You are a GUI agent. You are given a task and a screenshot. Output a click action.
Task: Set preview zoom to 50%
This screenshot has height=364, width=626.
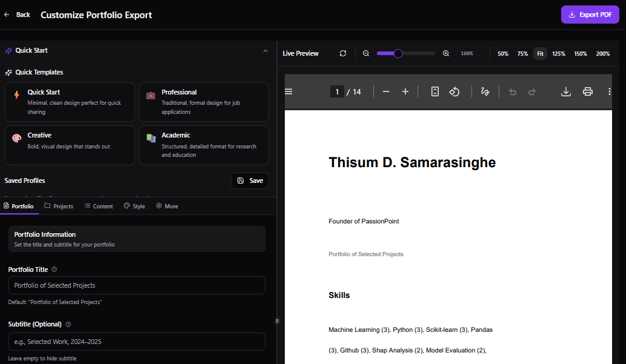tap(503, 53)
